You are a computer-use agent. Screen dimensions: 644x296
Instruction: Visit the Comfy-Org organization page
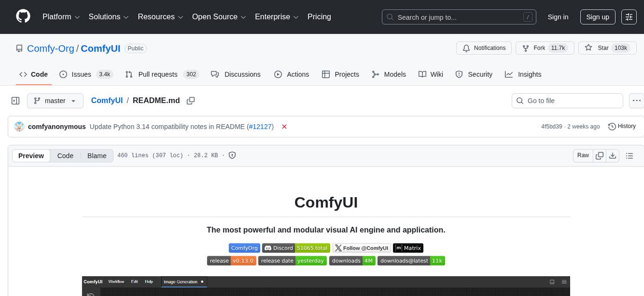50,48
